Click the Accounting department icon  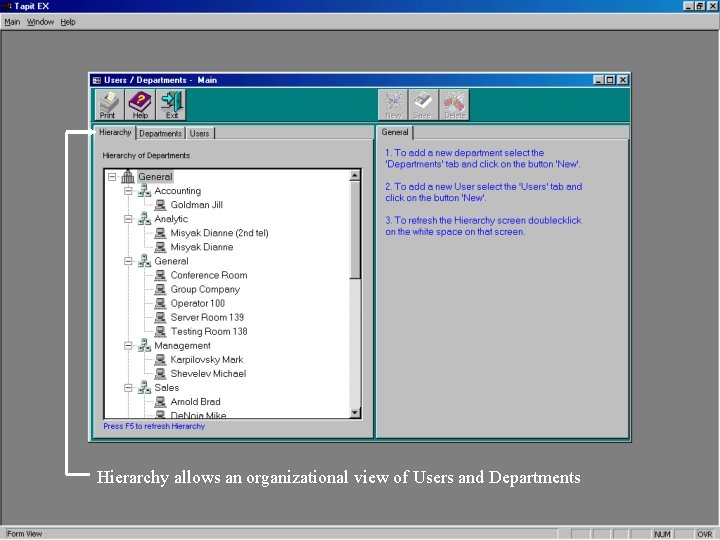145,191
